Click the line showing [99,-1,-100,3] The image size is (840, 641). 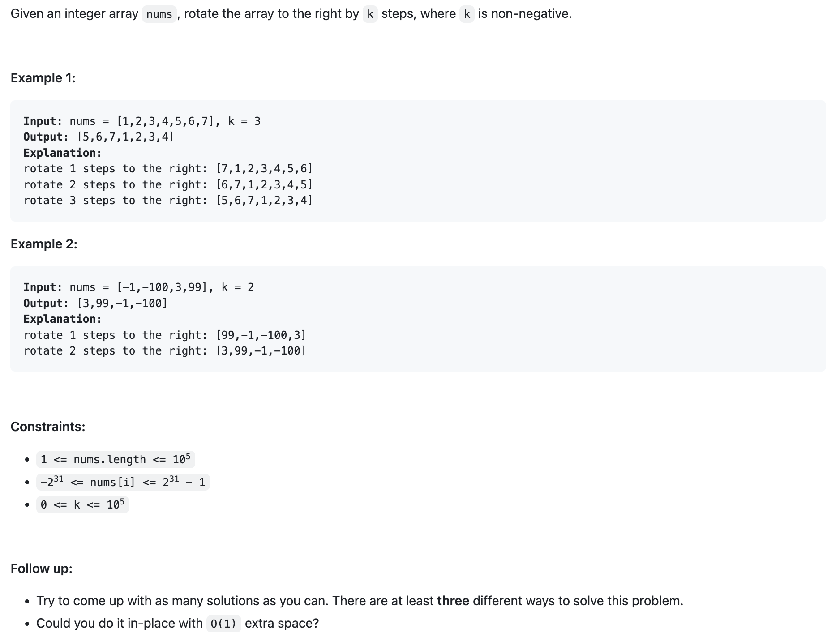pyautogui.click(x=165, y=335)
